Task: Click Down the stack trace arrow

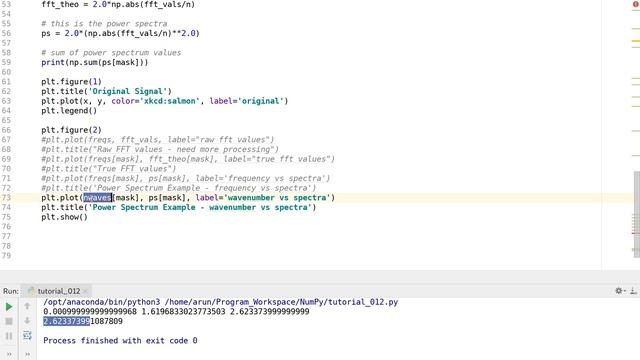Action: tap(27, 320)
